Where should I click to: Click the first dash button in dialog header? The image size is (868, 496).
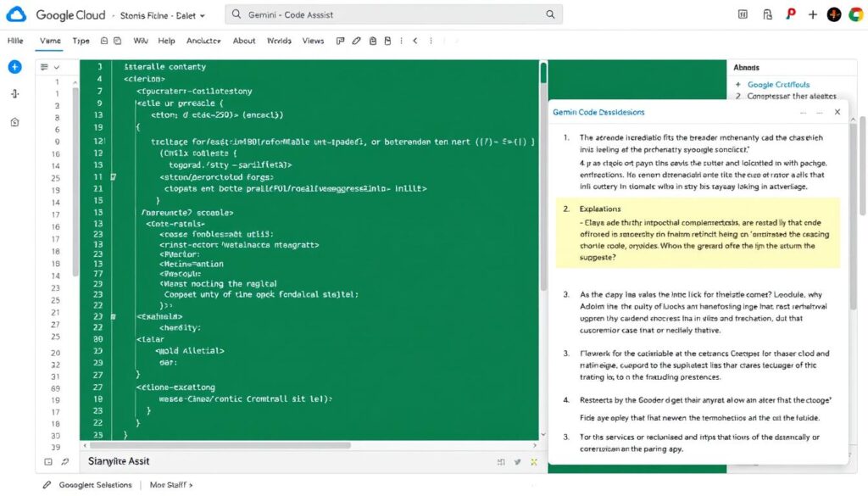pyautogui.click(x=804, y=113)
